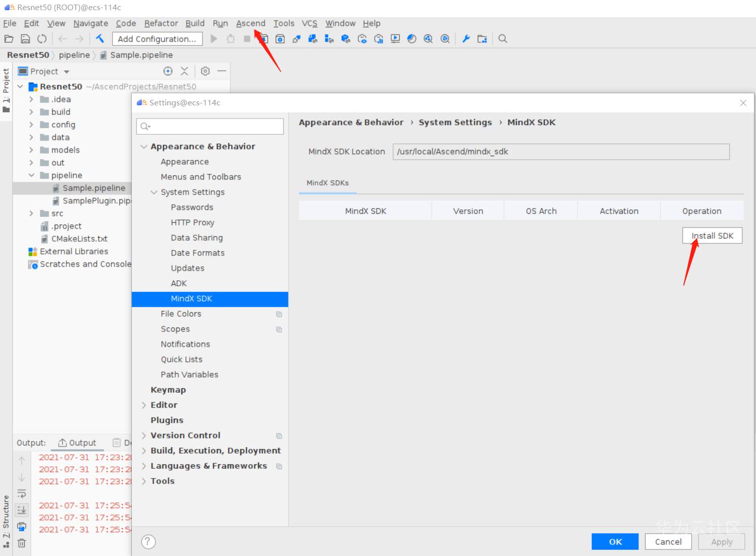756x556 pixels.
Task: Open the Add Configuration dropdown
Action: pyautogui.click(x=157, y=39)
